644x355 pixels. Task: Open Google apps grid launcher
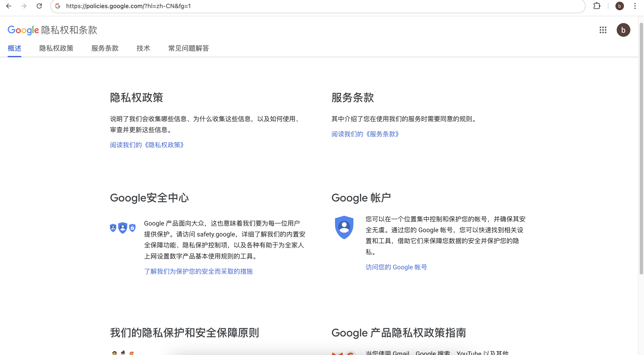point(603,30)
